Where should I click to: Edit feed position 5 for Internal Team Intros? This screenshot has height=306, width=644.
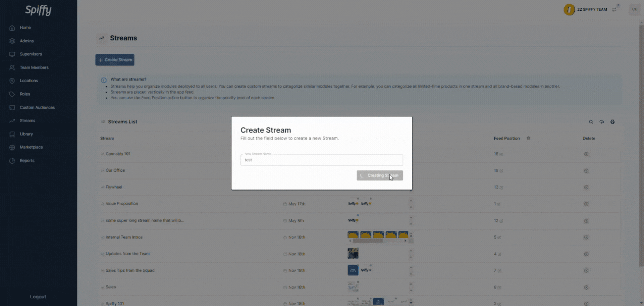coord(499,237)
